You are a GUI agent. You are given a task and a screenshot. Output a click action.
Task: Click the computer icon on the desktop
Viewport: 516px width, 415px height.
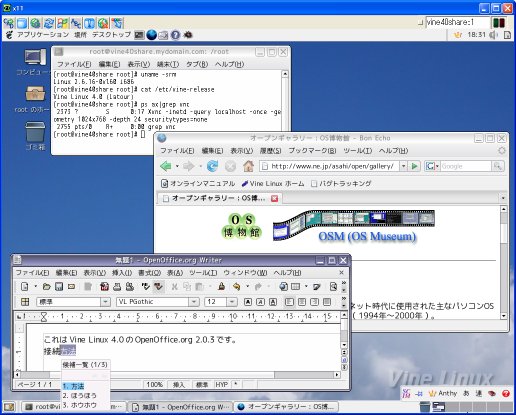tap(34, 57)
